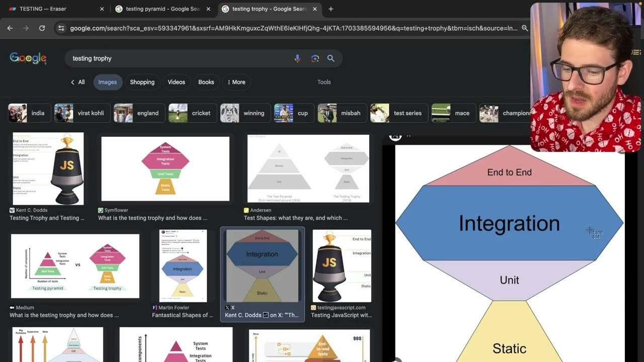Image resolution: width=644 pixels, height=362 pixels.
Task: Filter images by cup chip
Action: [294, 113]
